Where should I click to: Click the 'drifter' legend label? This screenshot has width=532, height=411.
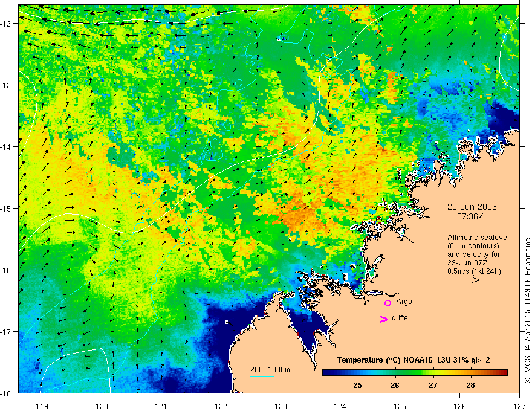pyautogui.click(x=401, y=318)
